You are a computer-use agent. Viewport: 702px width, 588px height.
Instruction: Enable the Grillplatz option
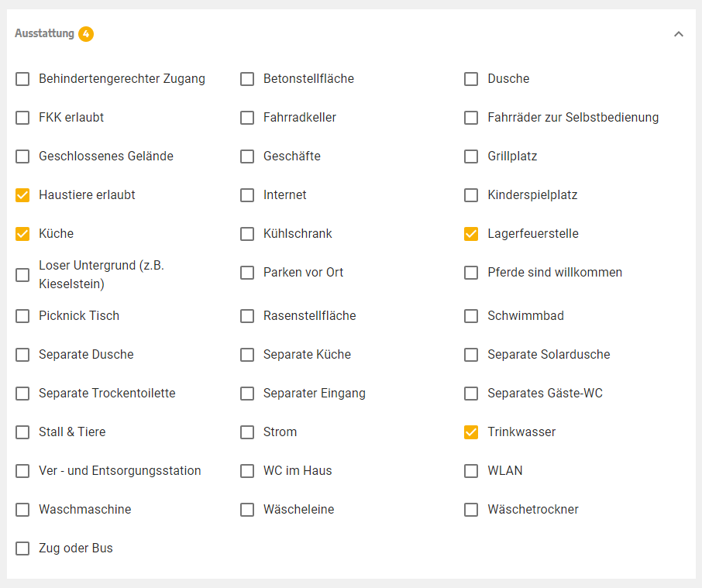[471, 156]
